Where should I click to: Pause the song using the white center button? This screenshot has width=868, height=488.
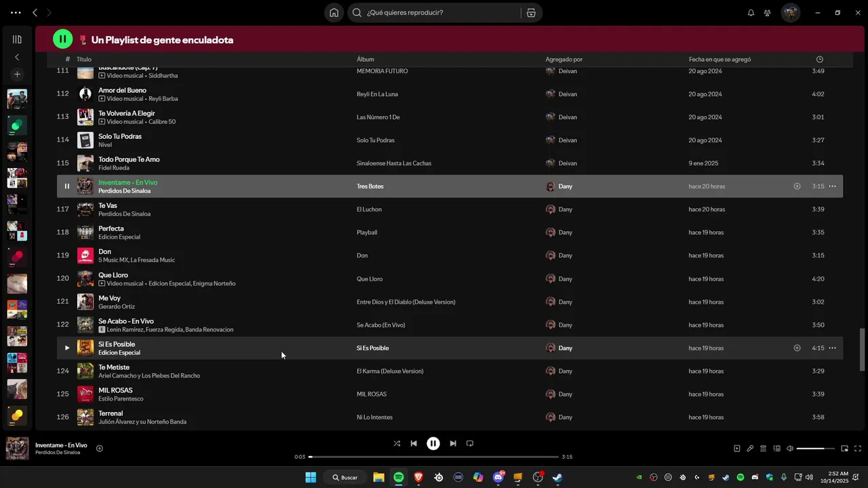click(433, 443)
